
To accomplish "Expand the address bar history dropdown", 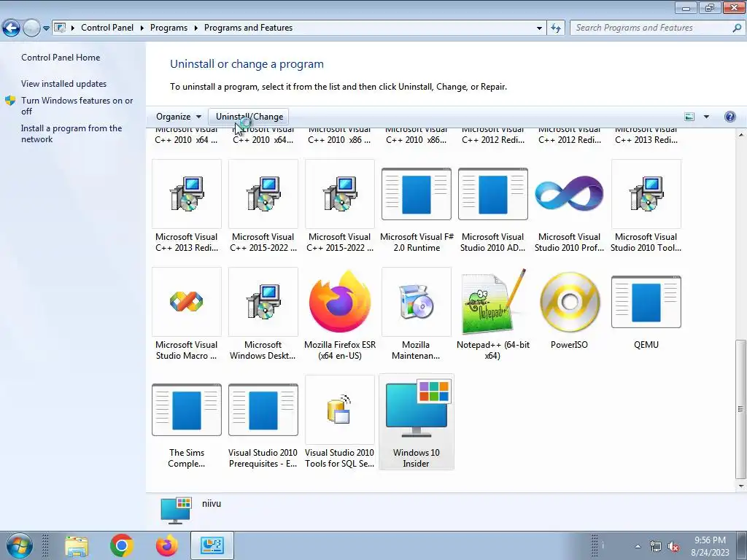I will tap(539, 28).
